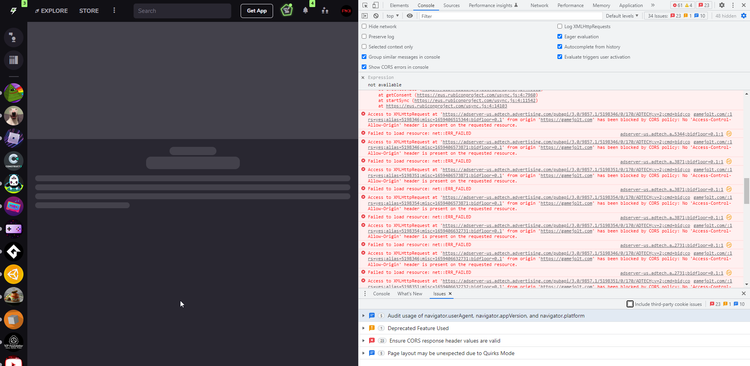This screenshot has height=366, width=750.
Task: Close the DevTools drawer
Action: click(x=743, y=293)
